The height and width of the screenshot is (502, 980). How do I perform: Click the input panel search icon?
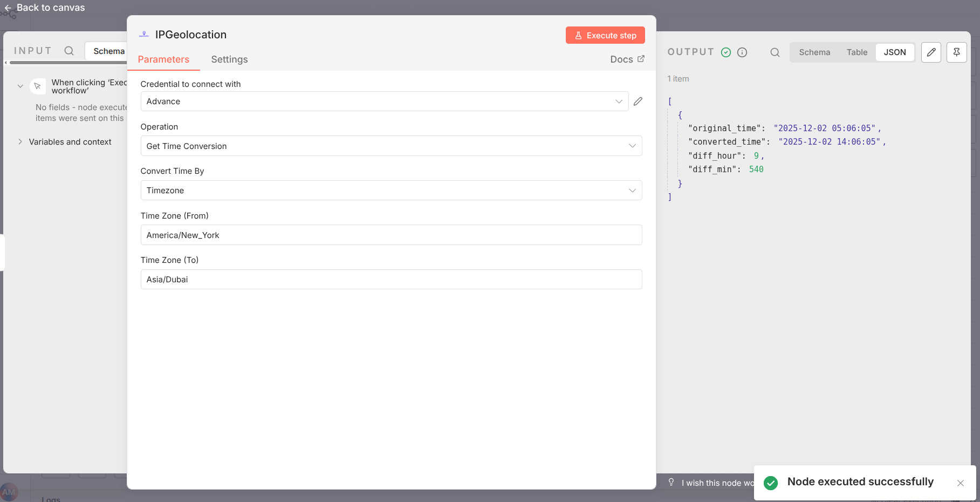(x=69, y=51)
